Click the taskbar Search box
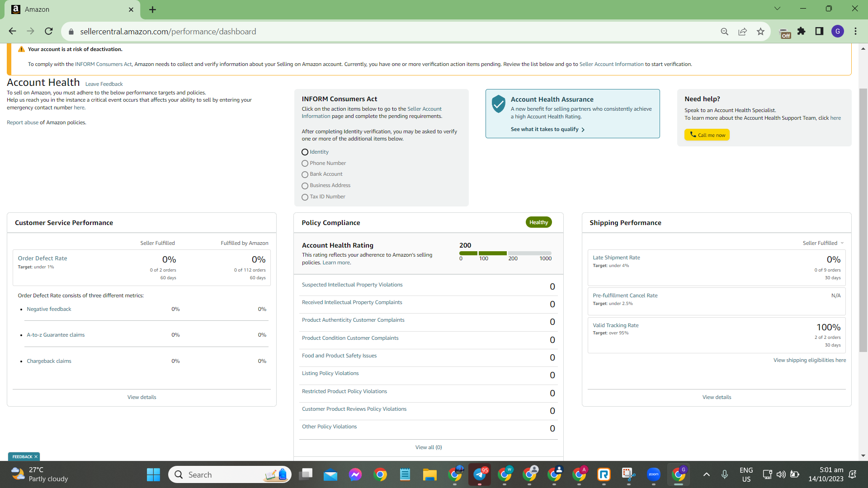 coord(230,474)
